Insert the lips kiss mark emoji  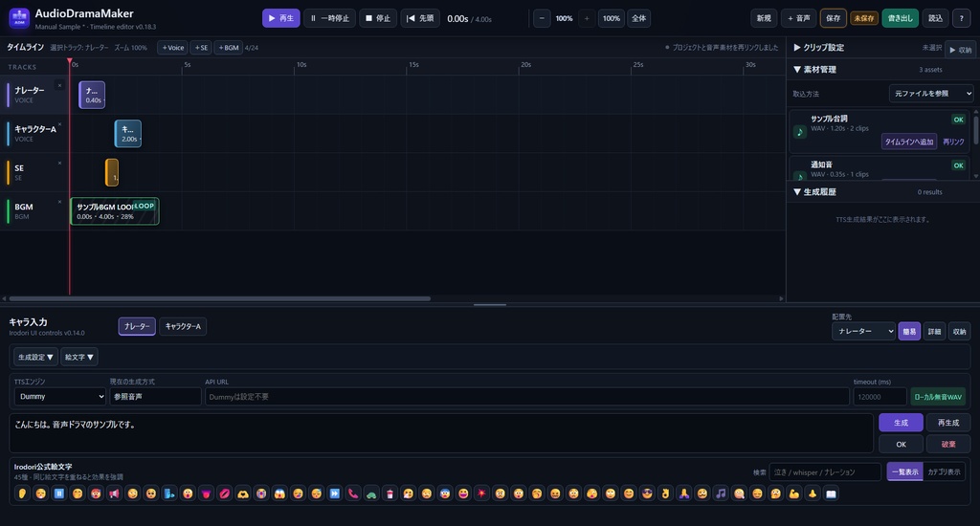(x=224, y=493)
